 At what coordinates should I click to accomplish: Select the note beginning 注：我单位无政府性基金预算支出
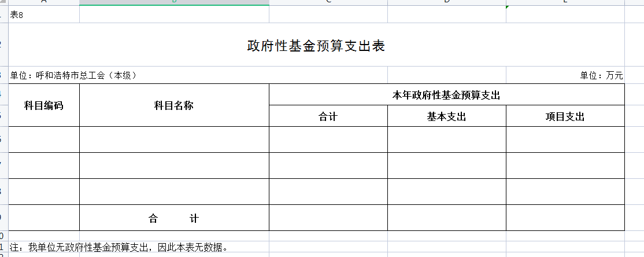[x=119, y=248]
